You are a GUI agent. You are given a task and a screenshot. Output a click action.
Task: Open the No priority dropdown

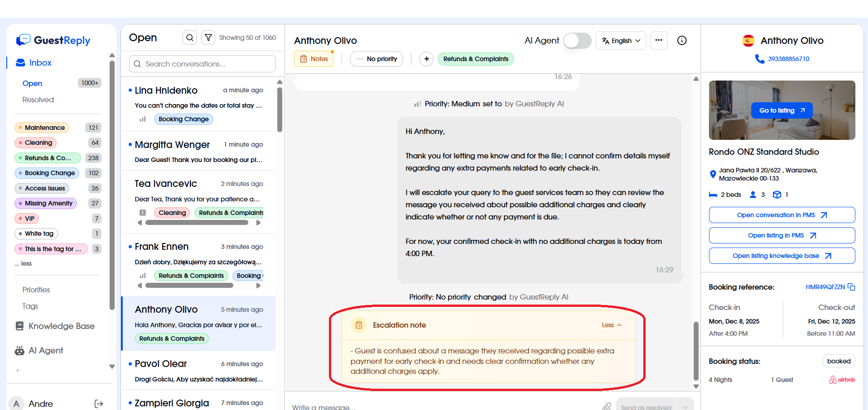[x=376, y=59]
